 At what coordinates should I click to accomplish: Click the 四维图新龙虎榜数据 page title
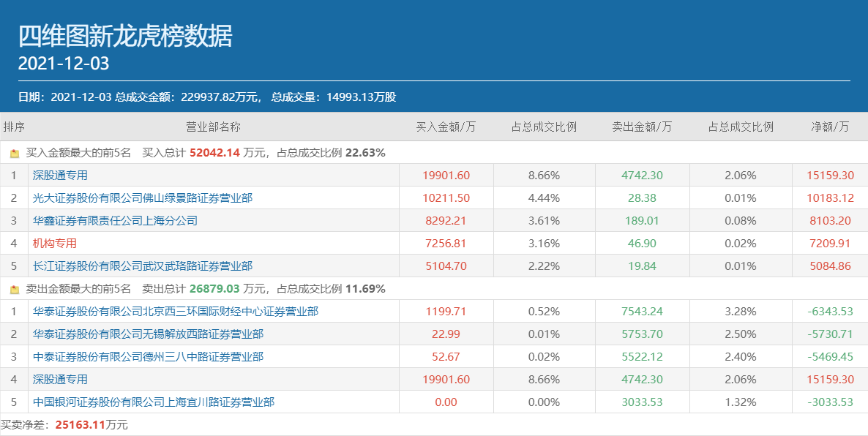125,35
